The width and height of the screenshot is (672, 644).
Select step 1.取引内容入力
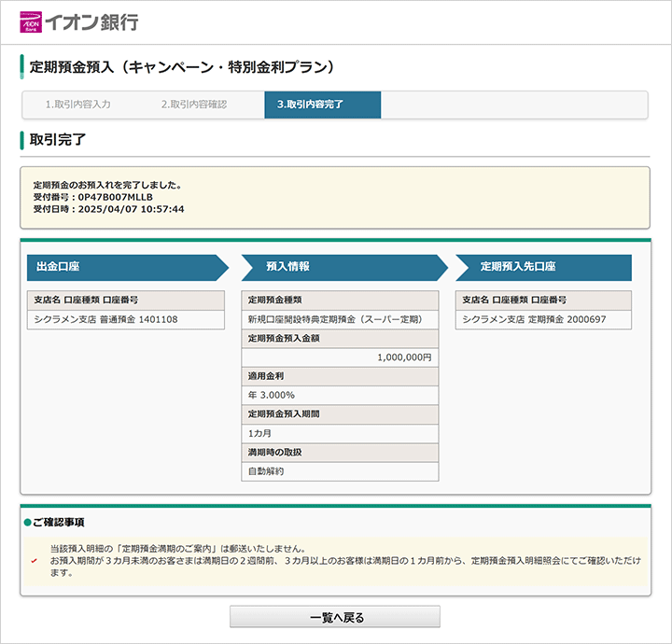[x=78, y=105]
